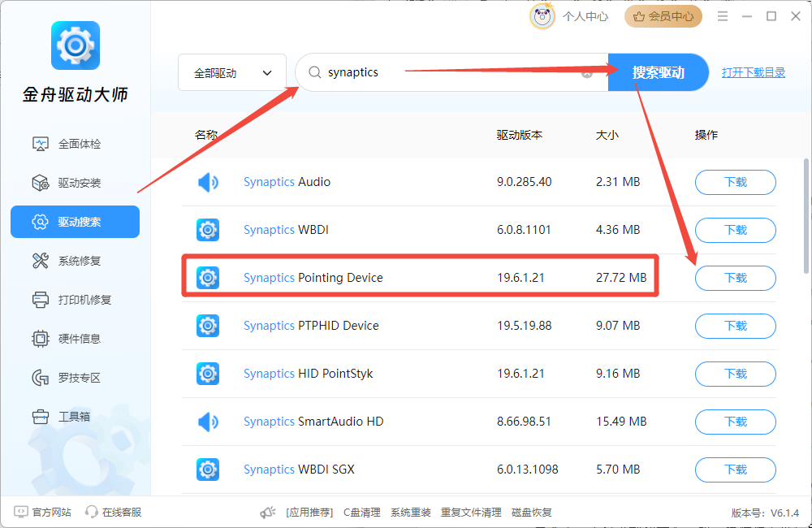Download the Synaptics WBDI SGX driver
This screenshot has height=528, width=812.
click(736, 470)
